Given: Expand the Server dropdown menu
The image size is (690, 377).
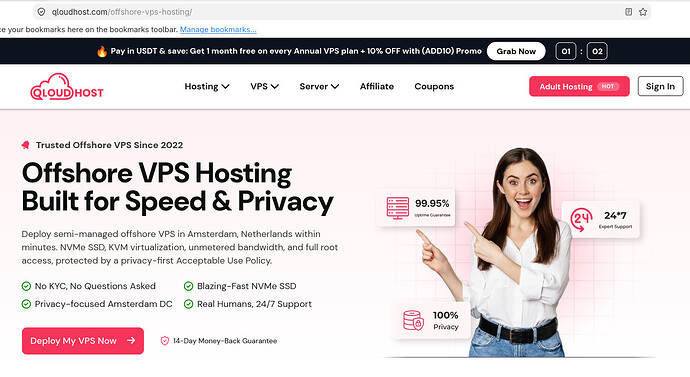Looking at the screenshot, I should click(x=319, y=86).
